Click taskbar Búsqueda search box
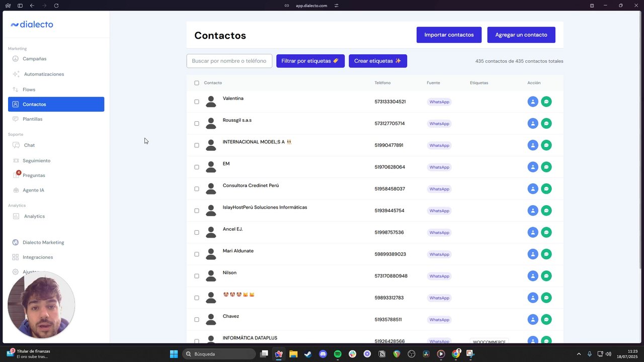The image size is (644, 362). (218, 354)
